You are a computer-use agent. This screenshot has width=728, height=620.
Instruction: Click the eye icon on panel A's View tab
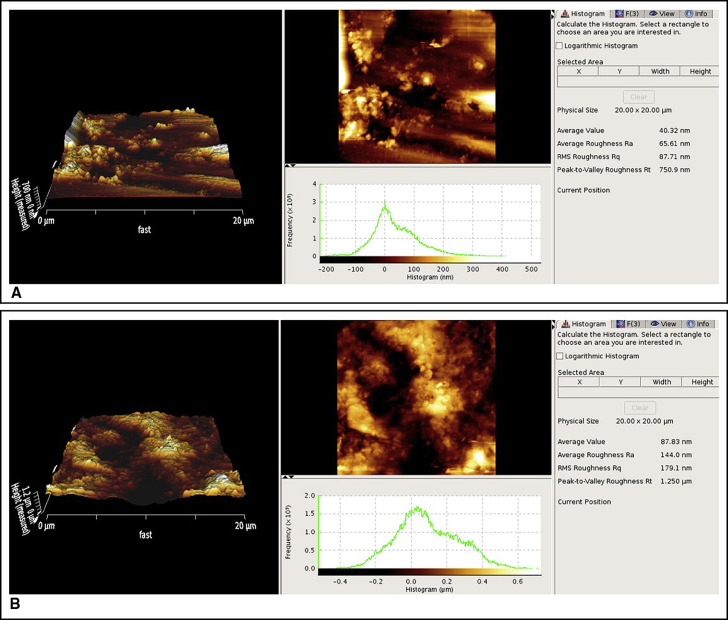(653, 15)
